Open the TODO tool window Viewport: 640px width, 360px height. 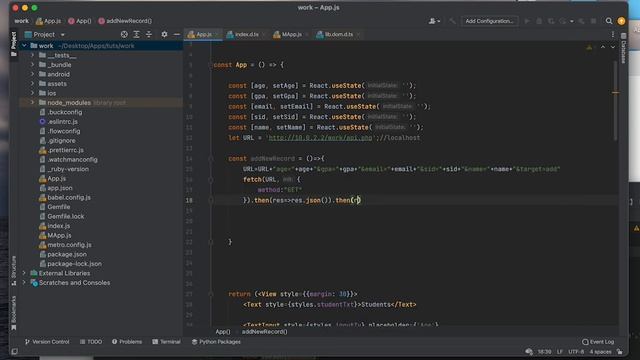(91, 342)
